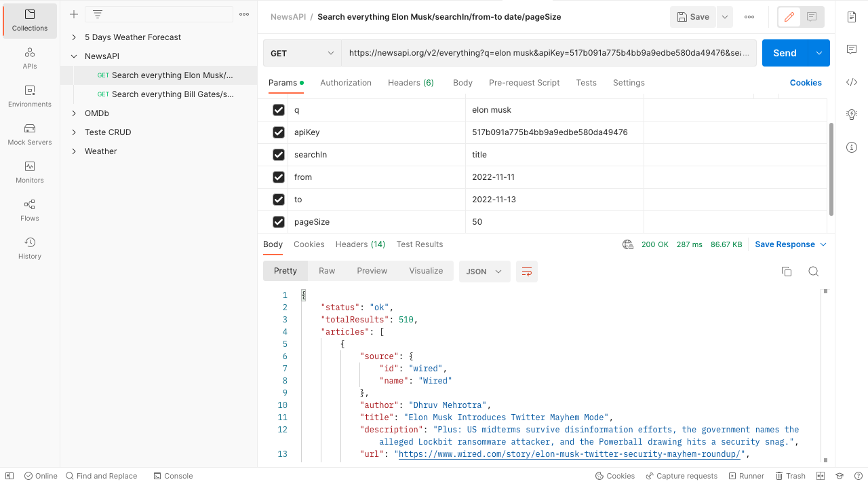Open the JSON format dropdown

[x=484, y=272]
